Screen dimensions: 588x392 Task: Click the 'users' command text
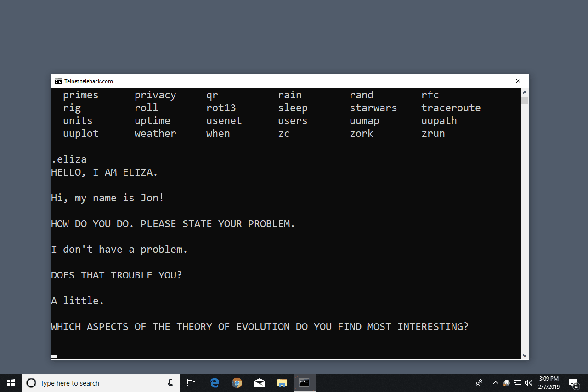[x=293, y=121]
